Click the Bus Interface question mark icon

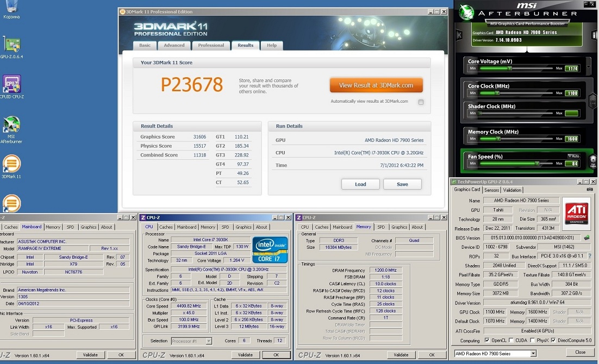point(590,256)
